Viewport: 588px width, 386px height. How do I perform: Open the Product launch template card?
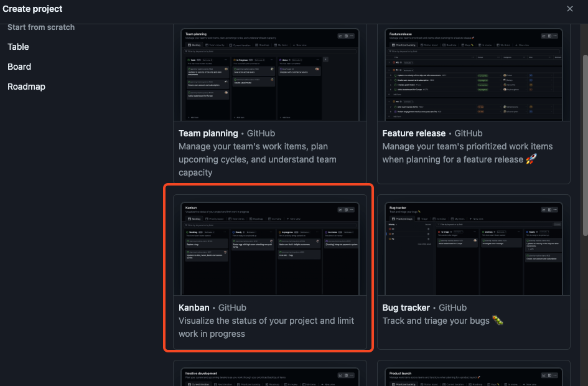[474, 374]
